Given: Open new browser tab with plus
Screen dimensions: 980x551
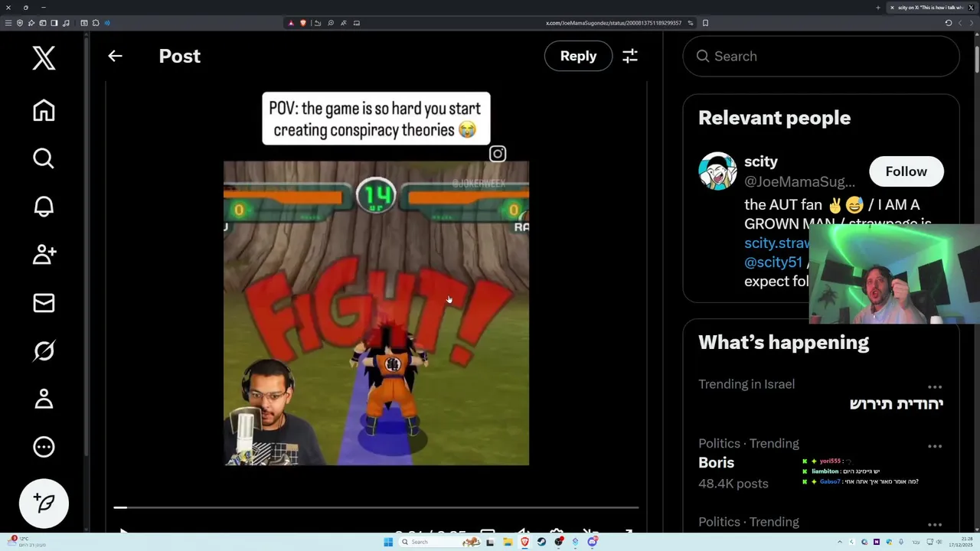Looking at the screenshot, I should coord(878,8).
